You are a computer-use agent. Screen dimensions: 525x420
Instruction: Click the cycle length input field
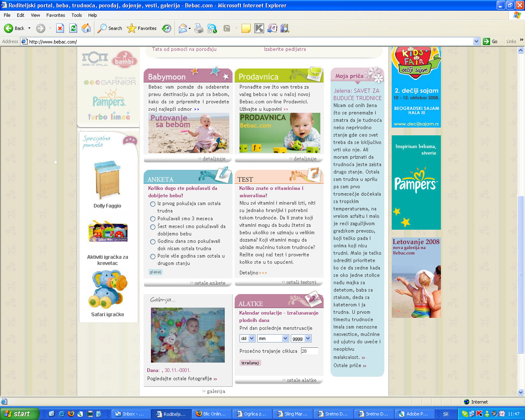click(x=310, y=351)
